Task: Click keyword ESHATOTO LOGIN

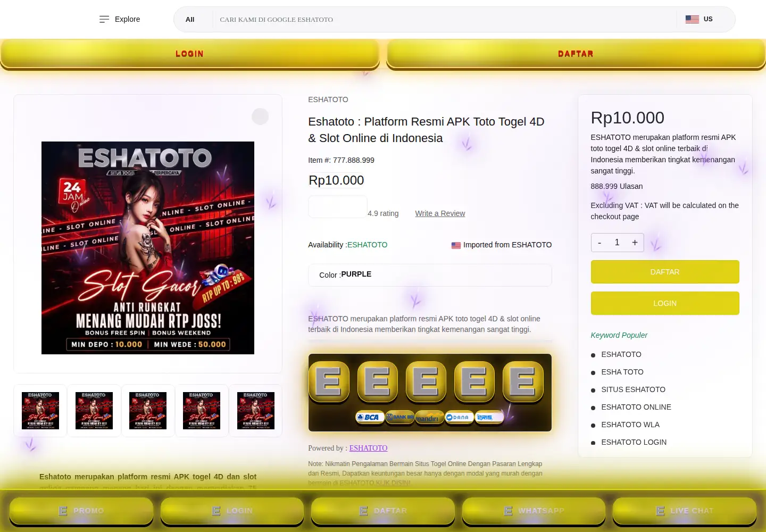Action: coord(634,442)
